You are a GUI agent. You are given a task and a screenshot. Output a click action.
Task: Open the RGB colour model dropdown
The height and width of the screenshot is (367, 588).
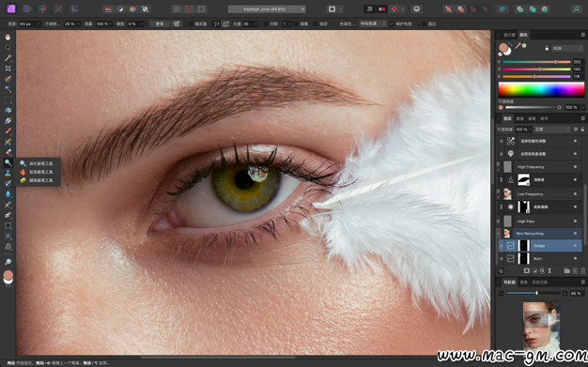[x=567, y=49]
